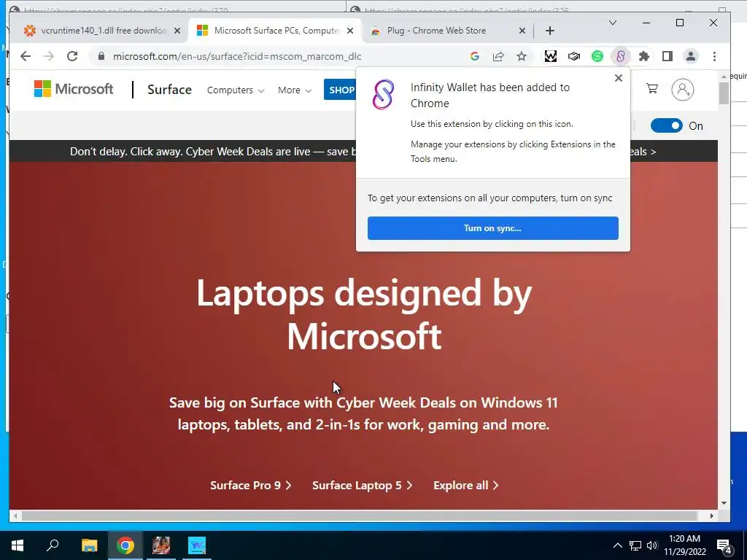Click the Surface brand link
The width and height of the screenshot is (747, 560).
click(x=169, y=90)
